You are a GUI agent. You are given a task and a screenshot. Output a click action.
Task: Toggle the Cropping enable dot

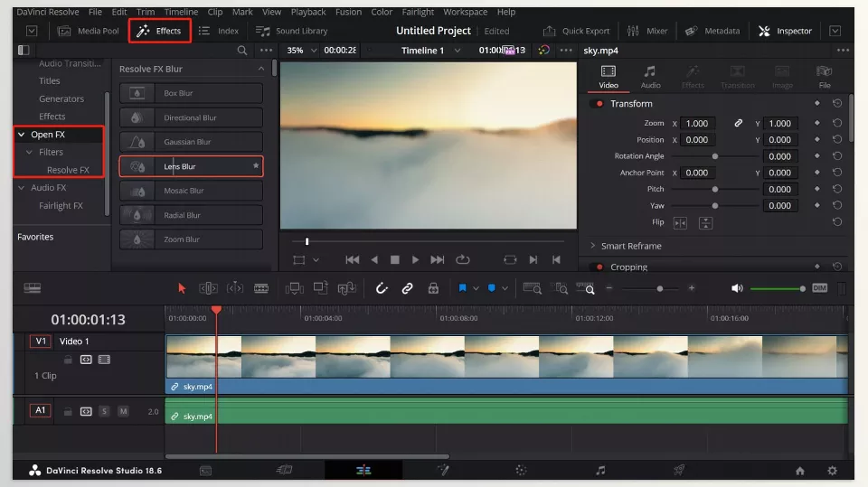pos(599,267)
